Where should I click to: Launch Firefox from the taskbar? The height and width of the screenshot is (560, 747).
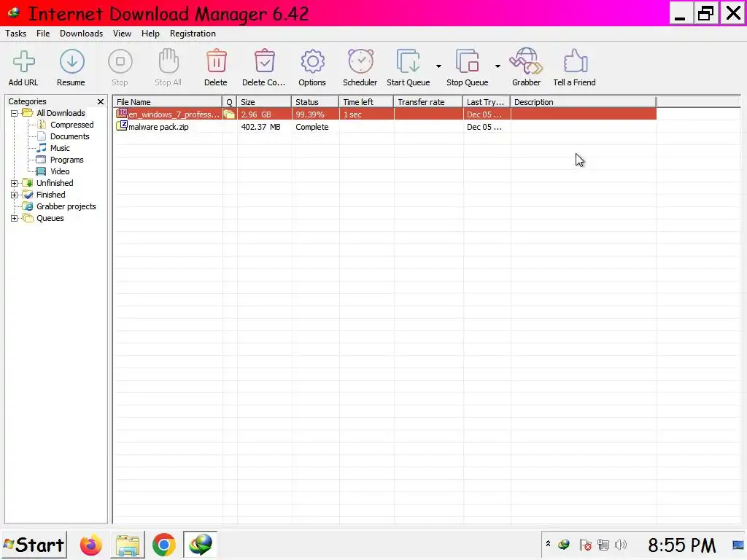tap(90, 545)
